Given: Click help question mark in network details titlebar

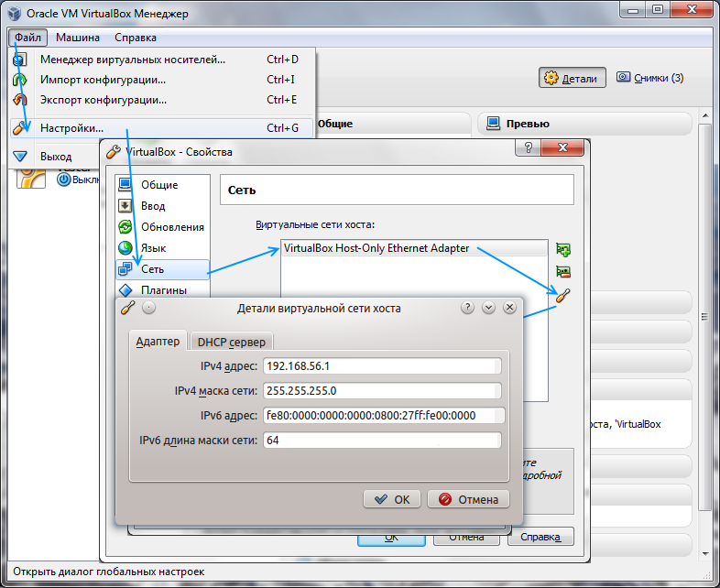Looking at the screenshot, I should 467,308.
